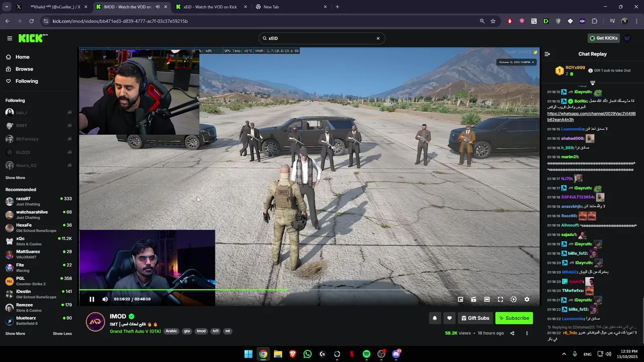
Task: Open the IMOD channel avatar
Action: [96, 322]
